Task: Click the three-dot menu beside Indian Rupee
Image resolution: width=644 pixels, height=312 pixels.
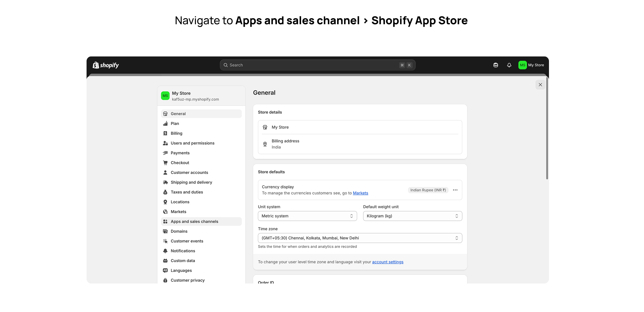Action: coord(455,190)
